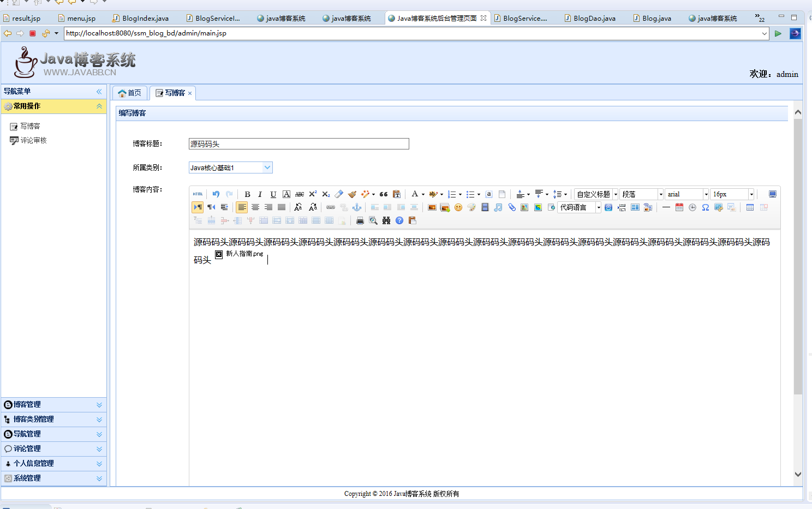Click the music note icon

498,207
